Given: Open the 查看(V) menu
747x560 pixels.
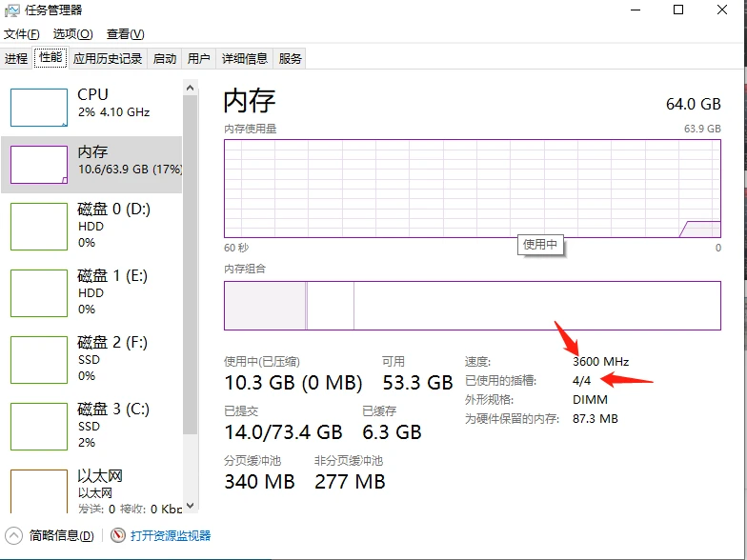Looking at the screenshot, I should pyautogui.click(x=126, y=34).
